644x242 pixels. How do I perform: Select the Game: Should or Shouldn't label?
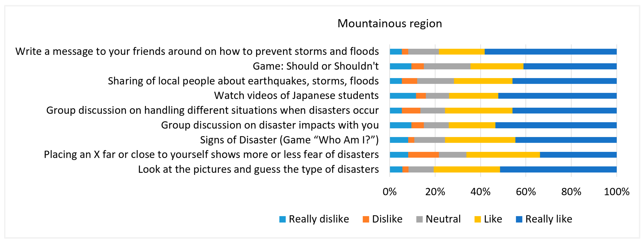[x=316, y=66]
